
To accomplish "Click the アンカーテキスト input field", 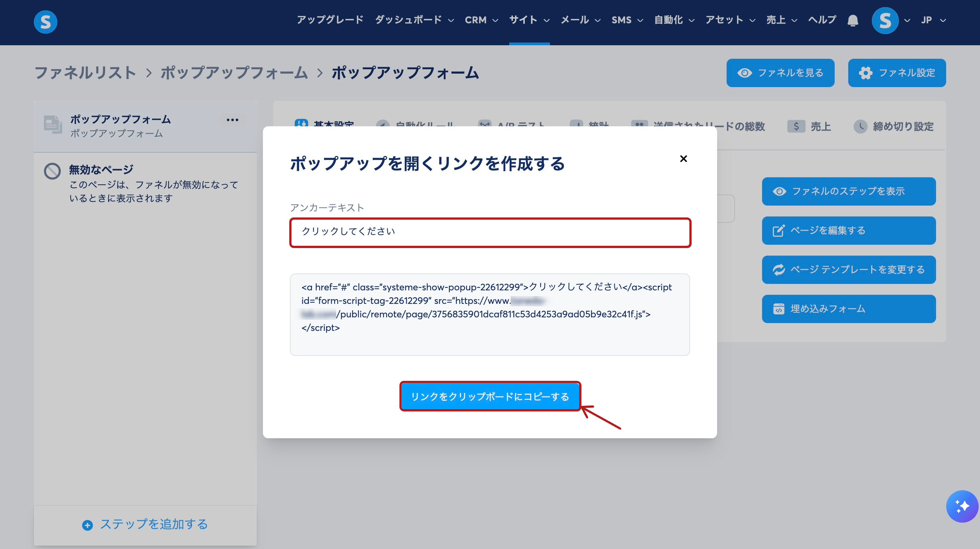I will coord(490,232).
